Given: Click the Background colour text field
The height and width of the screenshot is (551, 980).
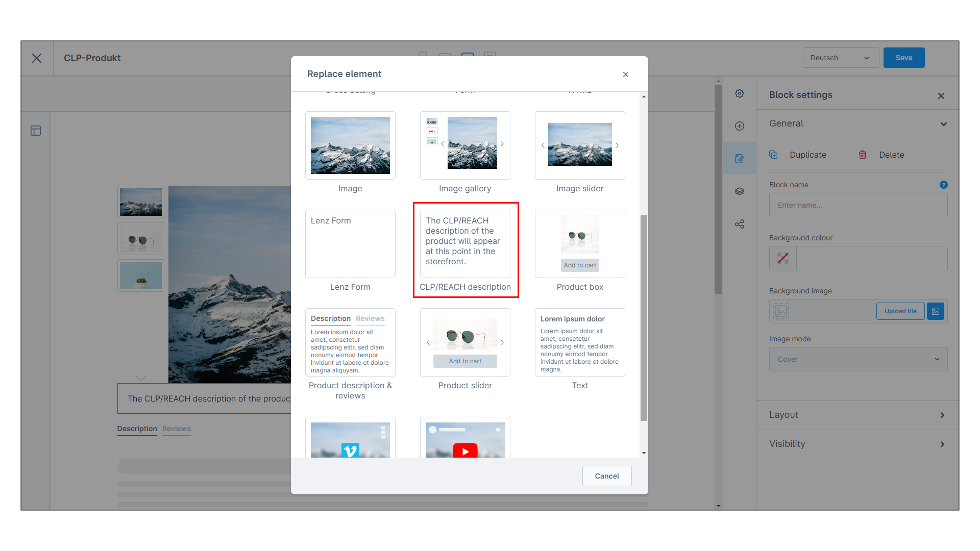Looking at the screenshot, I should (872, 258).
